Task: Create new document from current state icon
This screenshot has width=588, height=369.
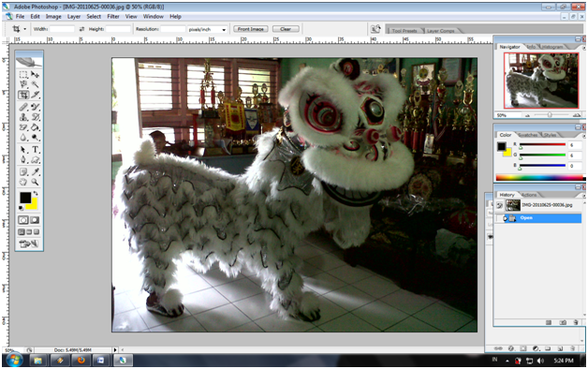Action: point(549,322)
